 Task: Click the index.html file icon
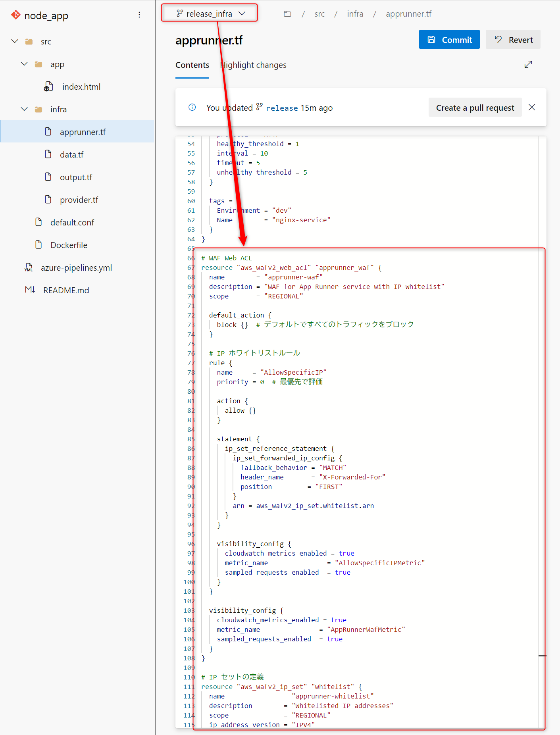coord(48,87)
